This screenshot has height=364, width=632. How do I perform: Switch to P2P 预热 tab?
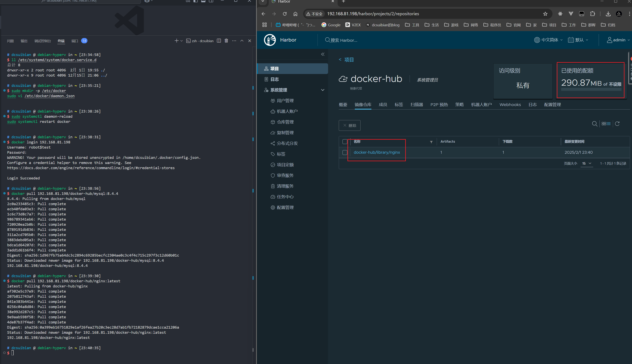[439, 105]
